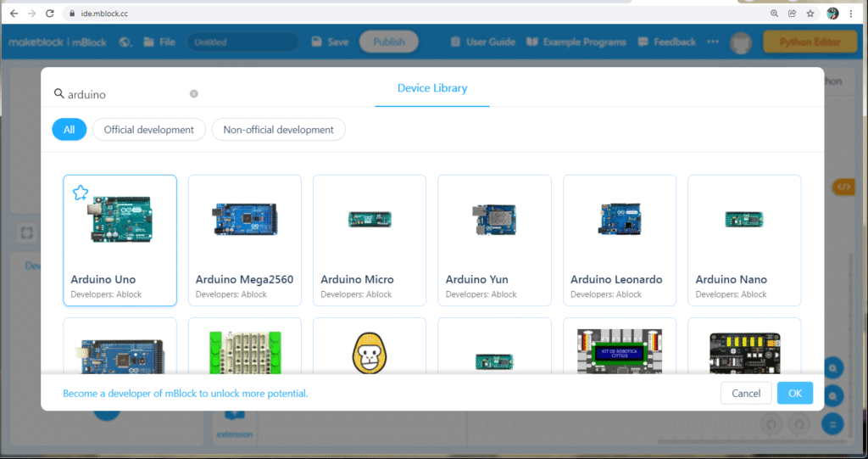Open the Become a developer of mBlock link
Screen dimensions: 868x459
pos(185,394)
